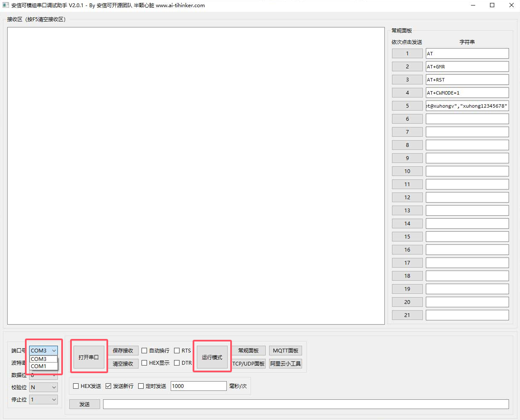Click the 运行模式 button
The width and height of the screenshot is (520, 420).
pos(212,357)
